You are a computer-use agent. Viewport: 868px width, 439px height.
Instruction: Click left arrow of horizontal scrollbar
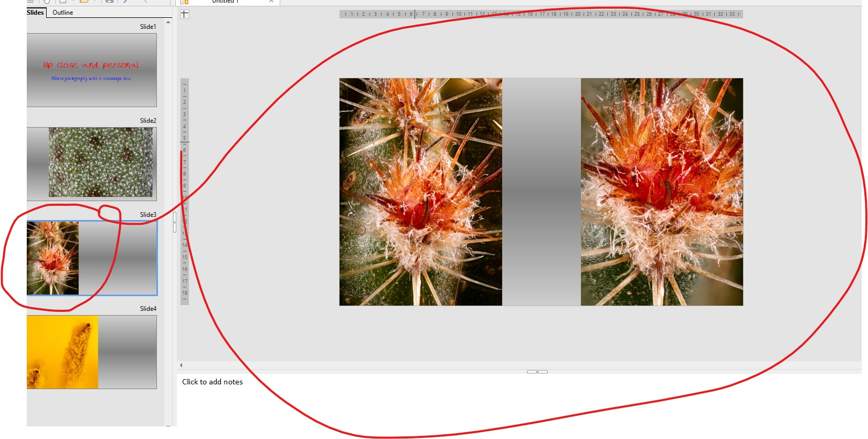(181, 365)
